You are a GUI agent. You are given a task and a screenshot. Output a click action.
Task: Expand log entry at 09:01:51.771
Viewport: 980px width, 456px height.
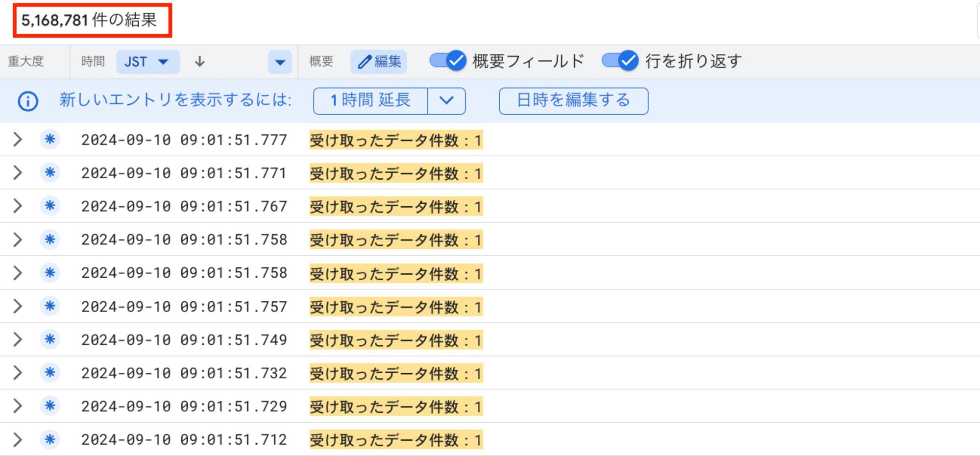coord(18,173)
